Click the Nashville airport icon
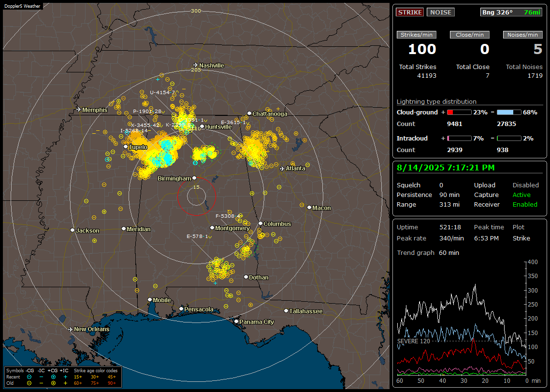This screenshot has width=550, height=392. pos(196,65)
